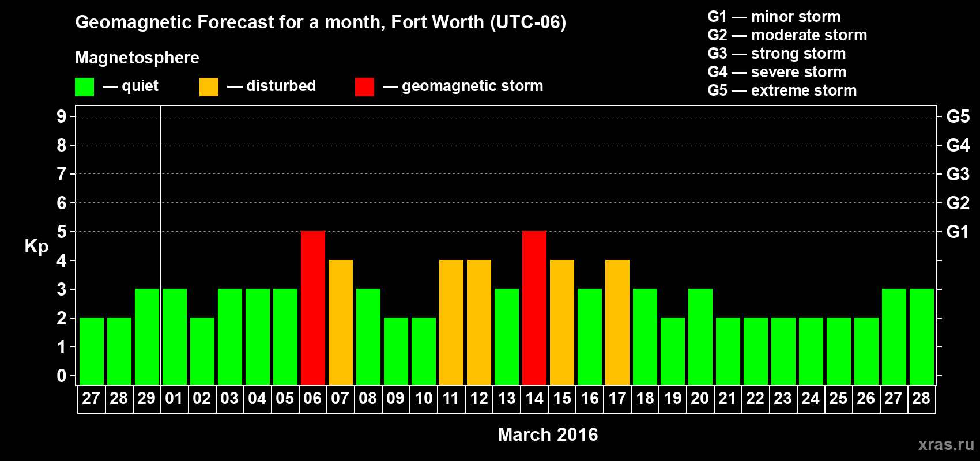Click the G1 label on right axis

click(x=958, y=232)
